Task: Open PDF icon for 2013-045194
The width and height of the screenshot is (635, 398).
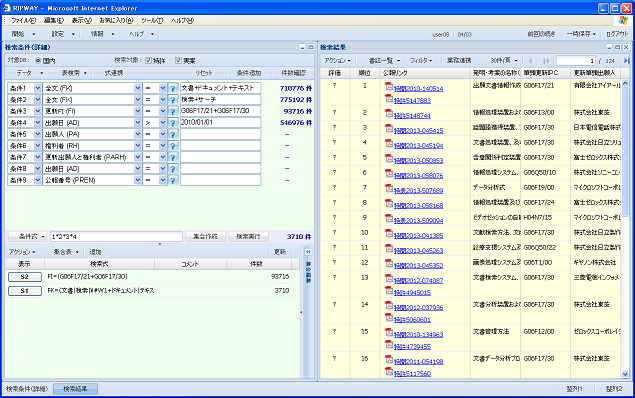Action: (x=389, y=144)
